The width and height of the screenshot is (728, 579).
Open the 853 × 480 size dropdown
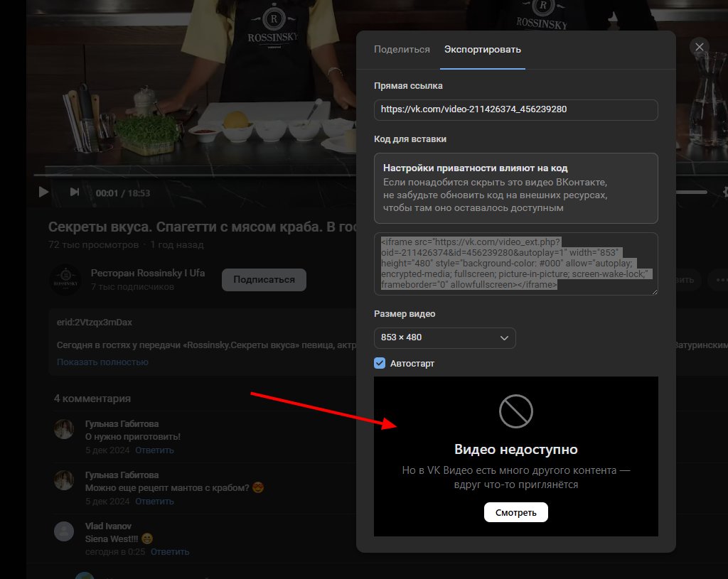point(444,337)
